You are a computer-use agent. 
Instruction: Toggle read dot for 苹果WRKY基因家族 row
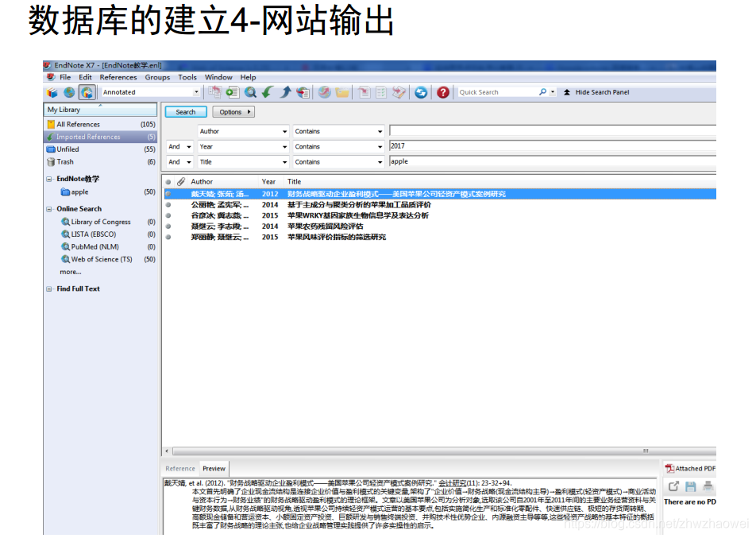coord(168,215)
